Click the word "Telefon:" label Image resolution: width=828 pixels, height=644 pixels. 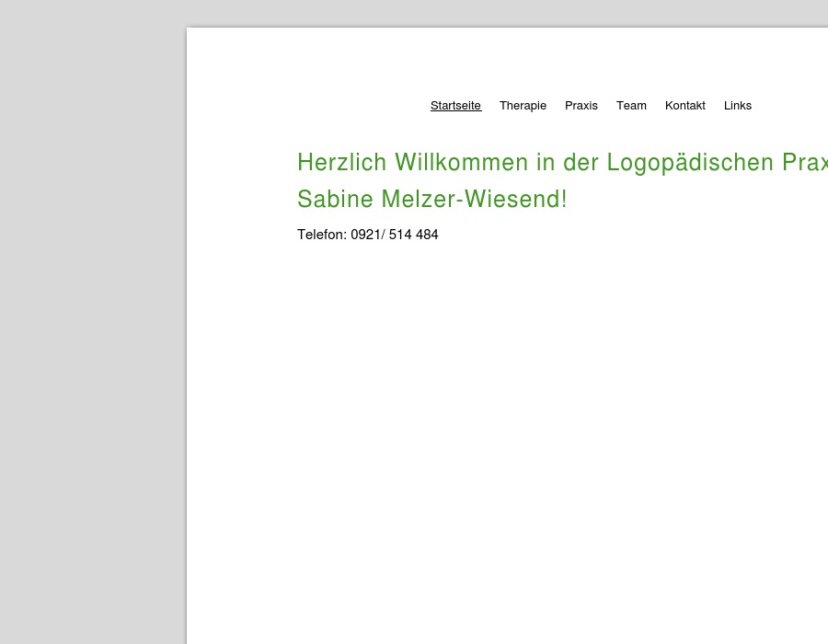[x=321, y=235]
